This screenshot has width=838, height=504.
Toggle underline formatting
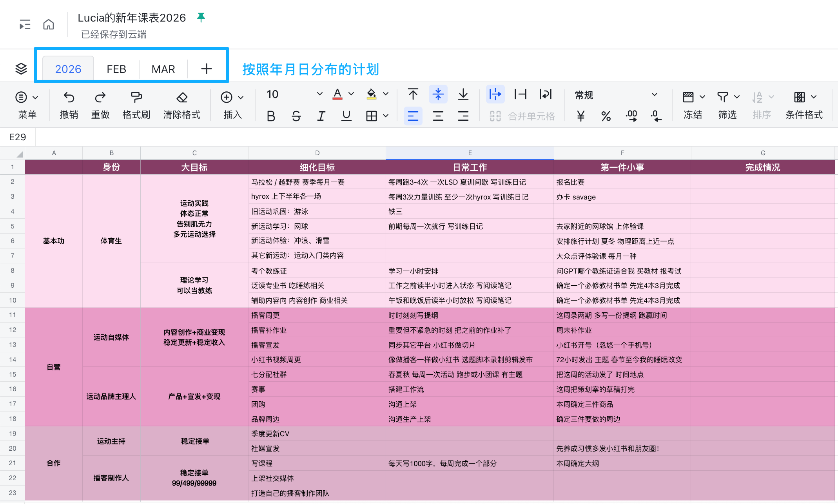(346, 116)
